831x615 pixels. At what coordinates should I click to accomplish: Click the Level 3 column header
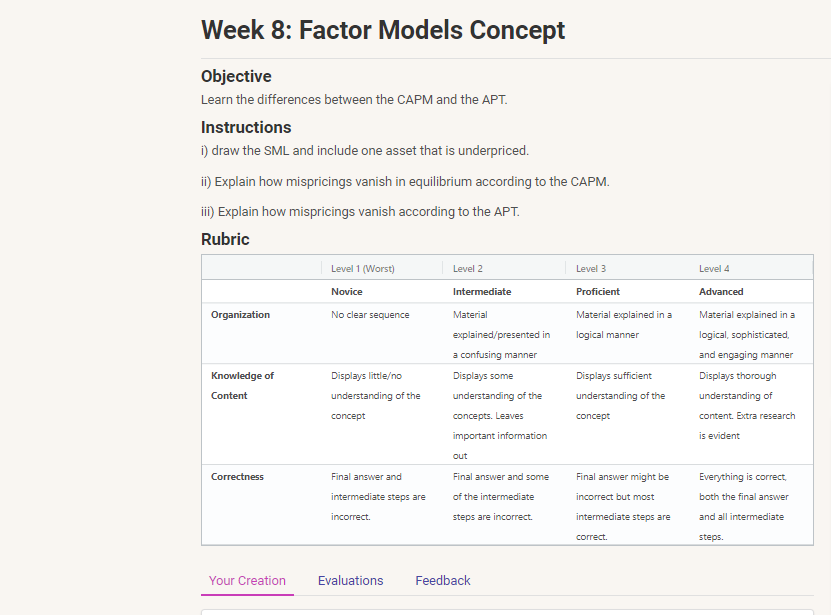588,268
